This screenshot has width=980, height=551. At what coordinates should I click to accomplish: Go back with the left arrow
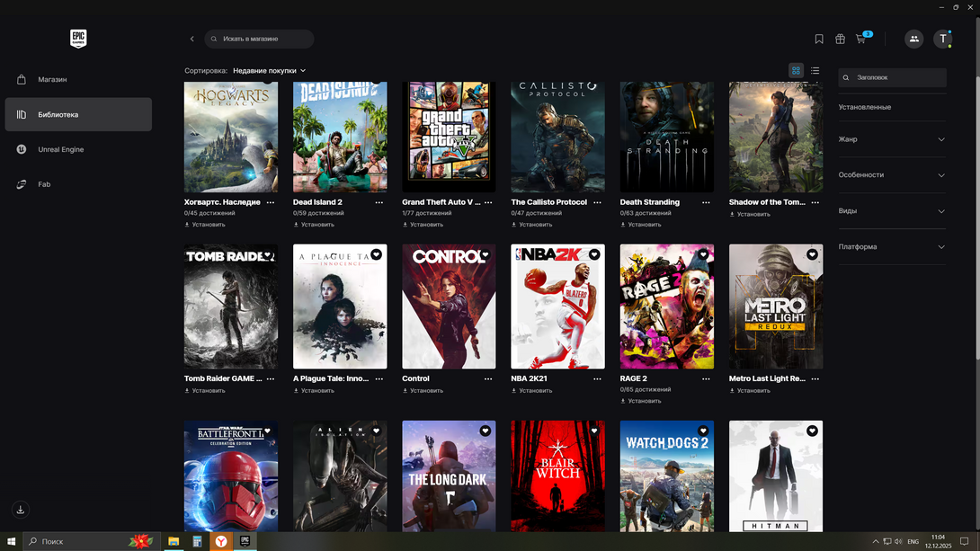[192, 39]
